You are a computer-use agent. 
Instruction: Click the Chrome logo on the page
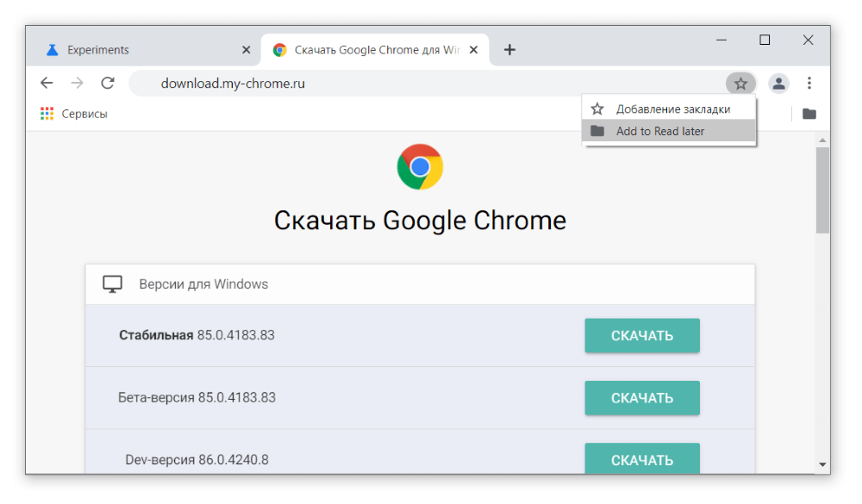(x=420, y=166)
